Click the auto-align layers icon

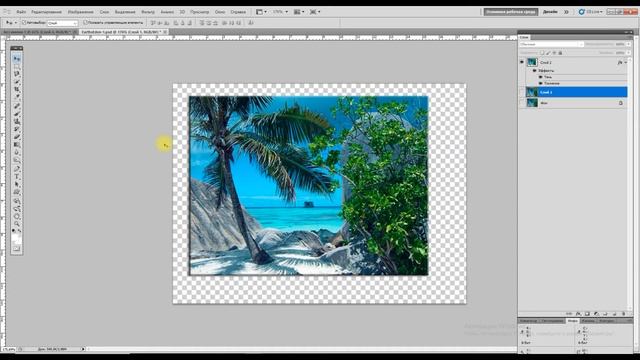tap(251, 23)
